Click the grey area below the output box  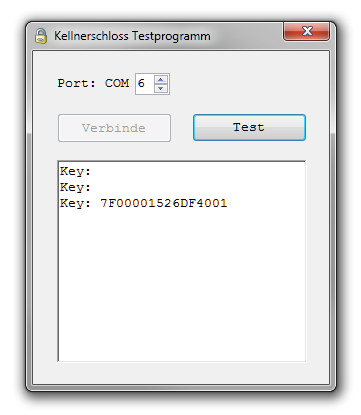[x=182, y=373]
